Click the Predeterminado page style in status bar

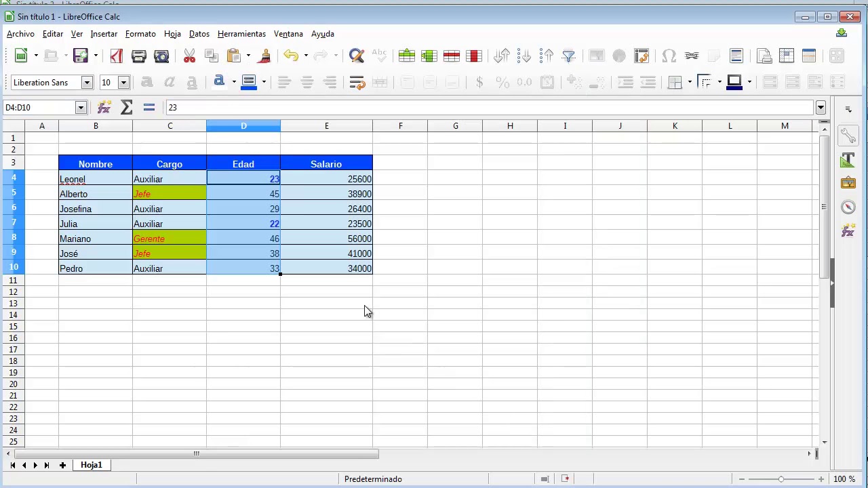(373, 479)
